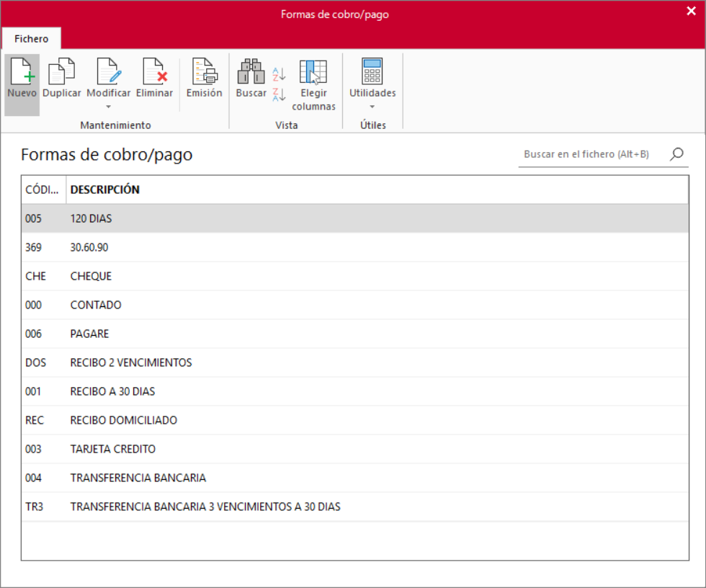The width and height of the screenshot is (706, 588).
Task: Select the PAGARE row
Action: [x=354, y=334]
